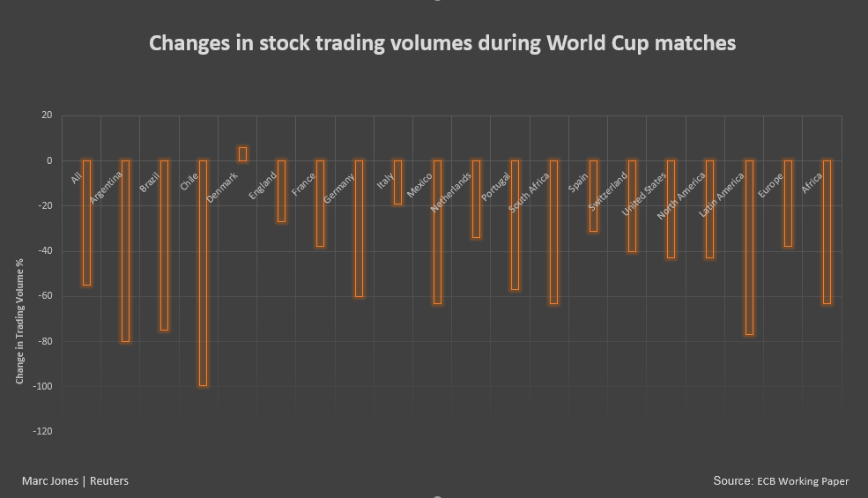868x498 pixels.
Task: Select the chart title text
Action: 442,43
